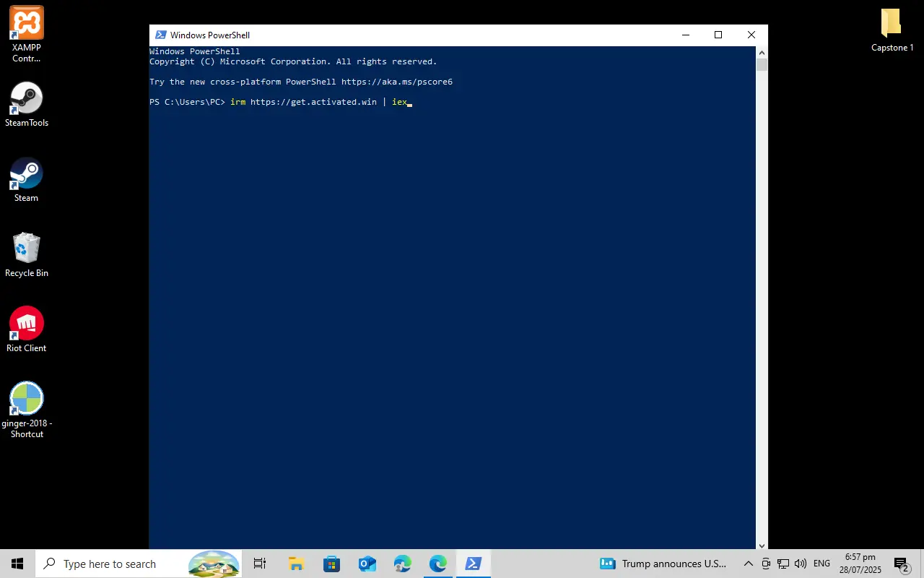Click the iex text in the command
The image size is (924, 578).
399,102
